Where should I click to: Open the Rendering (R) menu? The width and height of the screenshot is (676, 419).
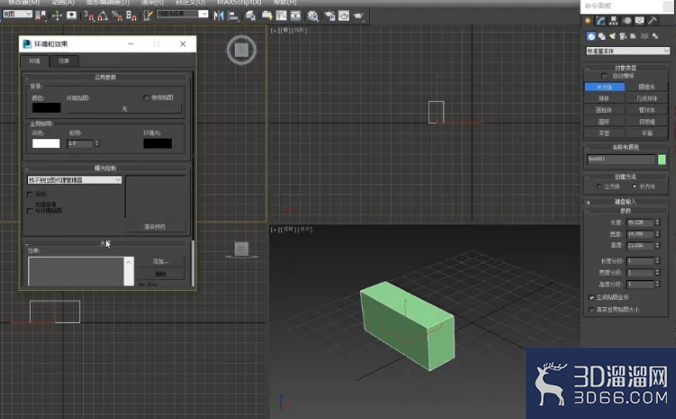[152, 2]
